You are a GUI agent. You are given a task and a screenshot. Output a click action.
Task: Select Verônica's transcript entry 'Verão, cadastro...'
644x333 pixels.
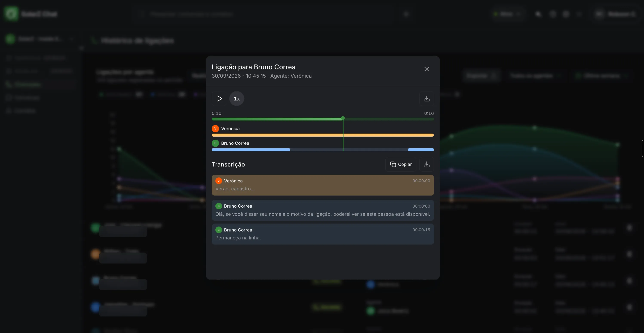pos(322,185)
